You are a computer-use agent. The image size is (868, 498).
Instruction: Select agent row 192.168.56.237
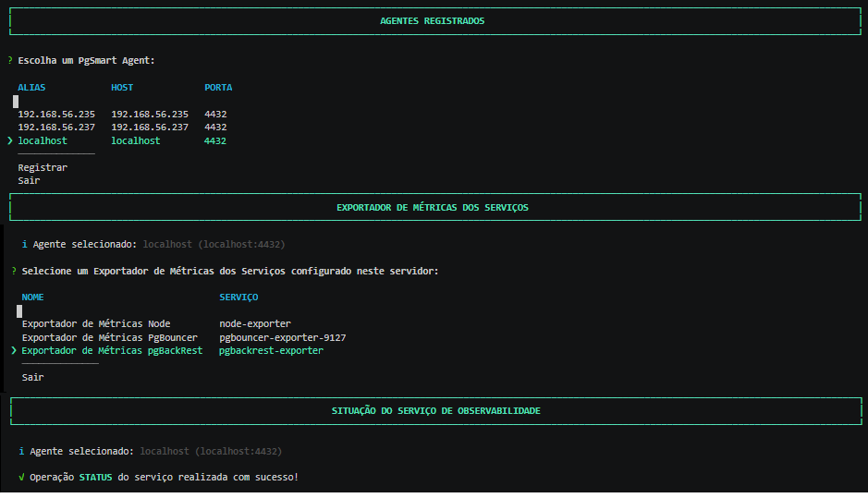coord(122,128)
